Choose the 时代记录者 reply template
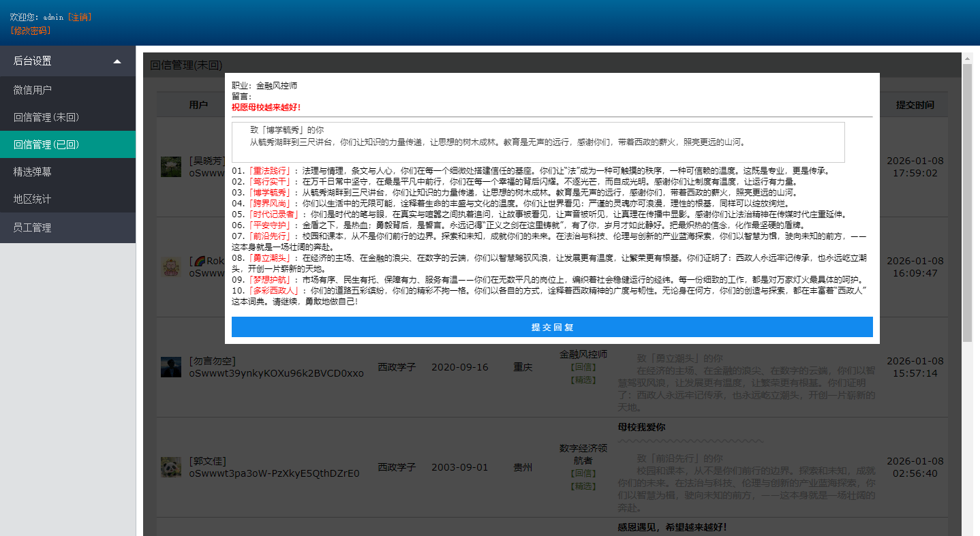This screenshot has width=980, height=536. [275, 215]
